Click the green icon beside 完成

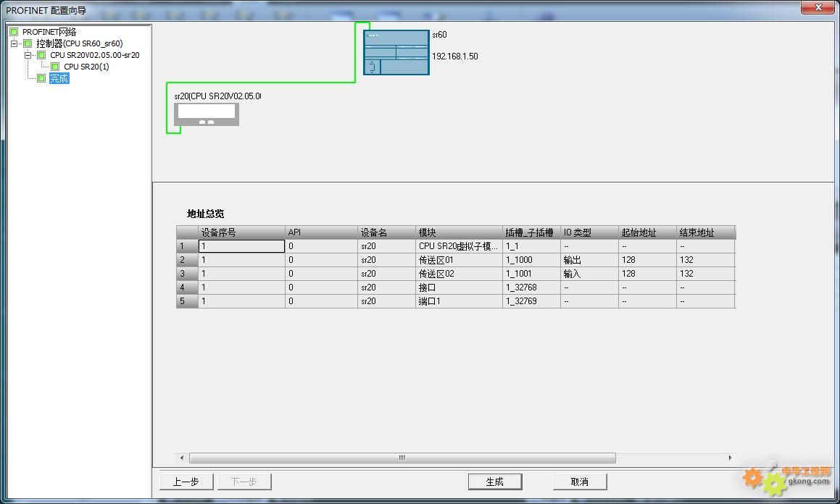(41, 78)
